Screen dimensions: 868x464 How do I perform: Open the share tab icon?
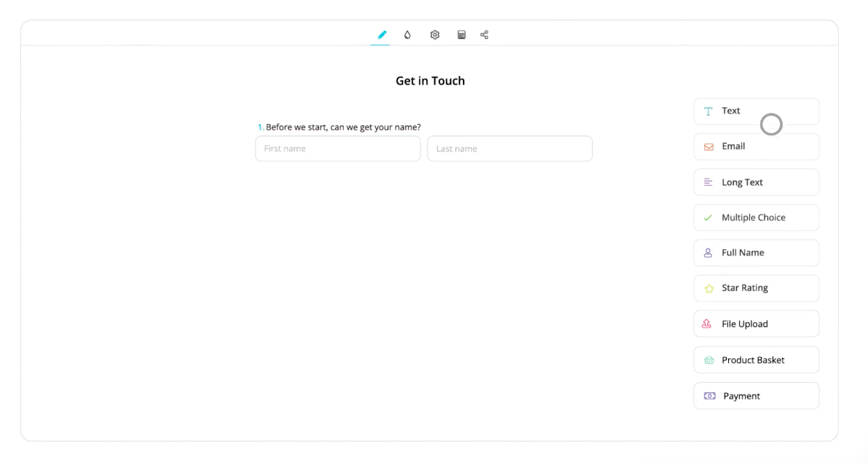[484, 35]
